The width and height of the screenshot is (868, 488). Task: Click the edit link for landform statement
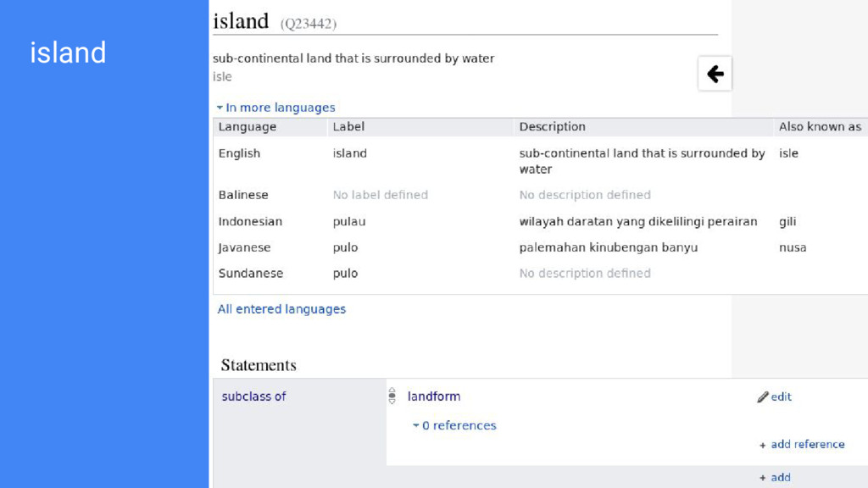(x=781, y=397)
